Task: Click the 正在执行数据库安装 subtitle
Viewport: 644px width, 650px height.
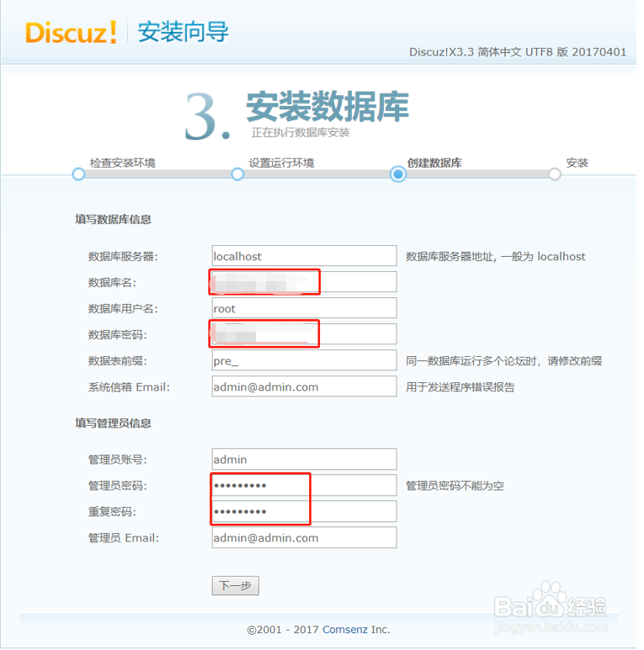Action: click(x=300, y=132)
